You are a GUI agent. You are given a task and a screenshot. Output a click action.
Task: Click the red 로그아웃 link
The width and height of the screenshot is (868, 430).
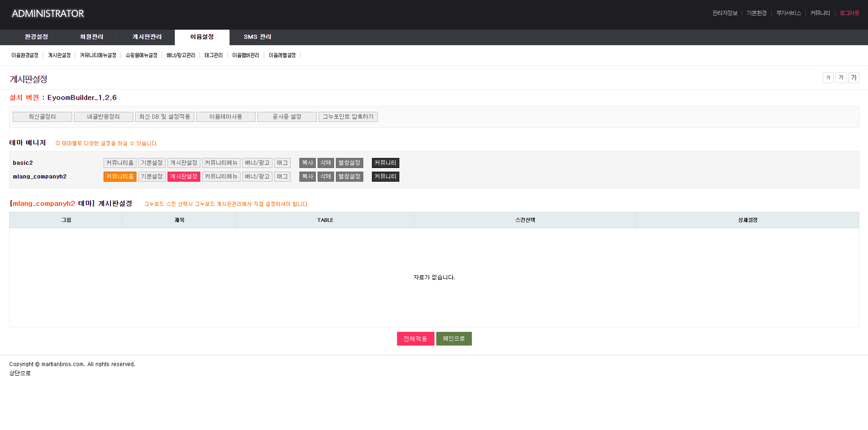[850, 13]
